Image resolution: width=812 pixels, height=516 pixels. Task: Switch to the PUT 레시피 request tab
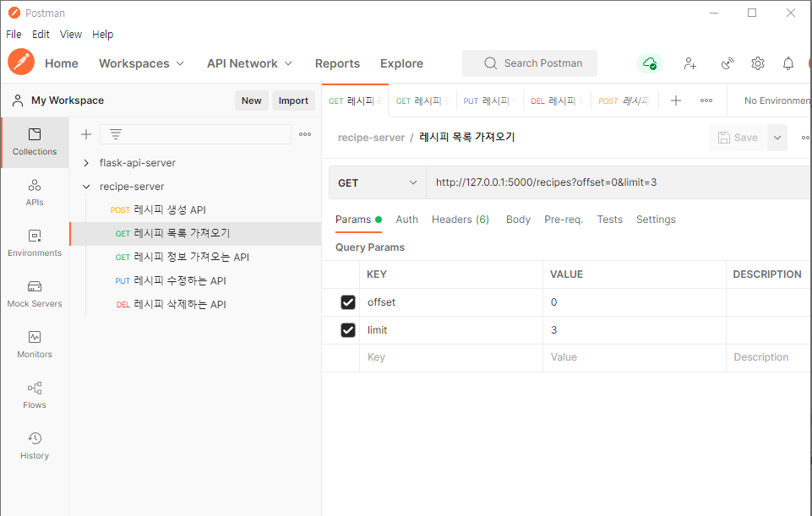coord(489,101)
